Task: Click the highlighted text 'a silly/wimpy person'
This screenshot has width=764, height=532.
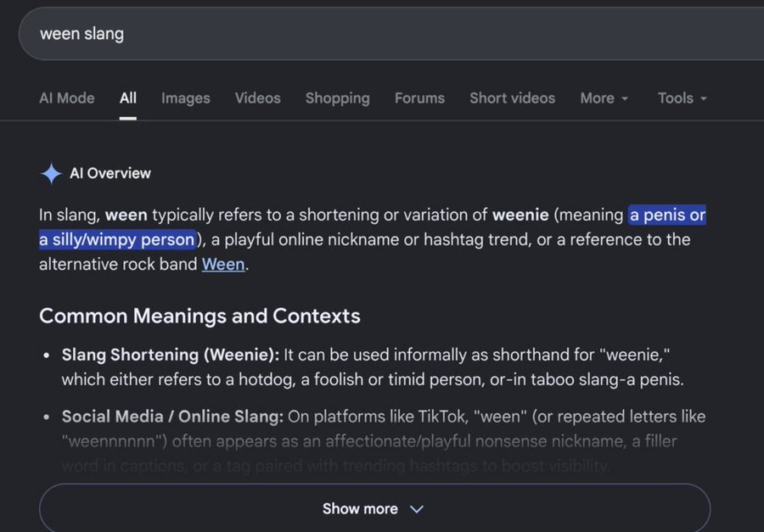Action: pos(117,239)
